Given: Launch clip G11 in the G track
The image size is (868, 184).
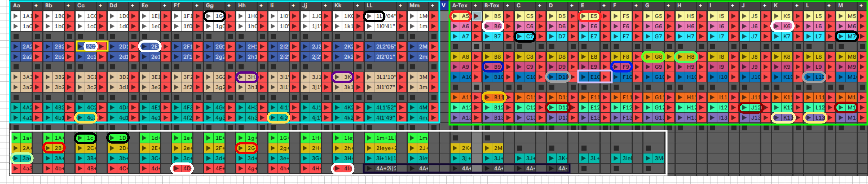Looking at the screenshot, I should click(x=648, y=97).
